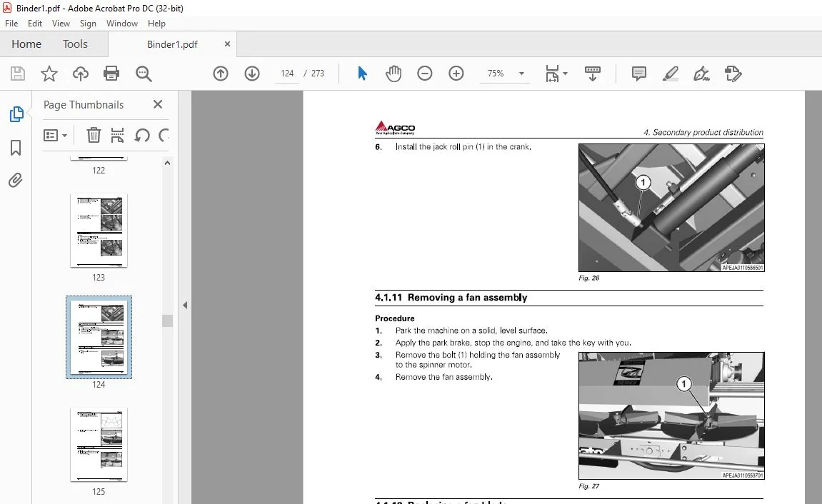Click the cloud upload icon
Image resolution: width=822 pixels, height=504 pixels.
pos(80,74)
